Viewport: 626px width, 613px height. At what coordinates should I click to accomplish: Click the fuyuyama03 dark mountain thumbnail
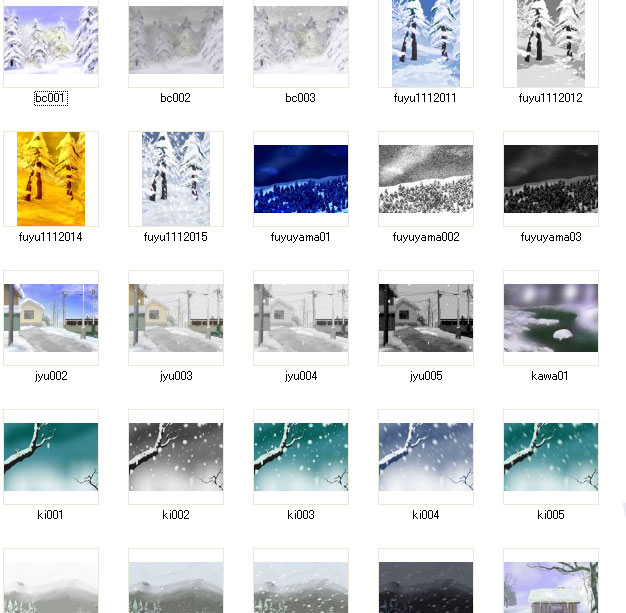click(x=551, y=179)
